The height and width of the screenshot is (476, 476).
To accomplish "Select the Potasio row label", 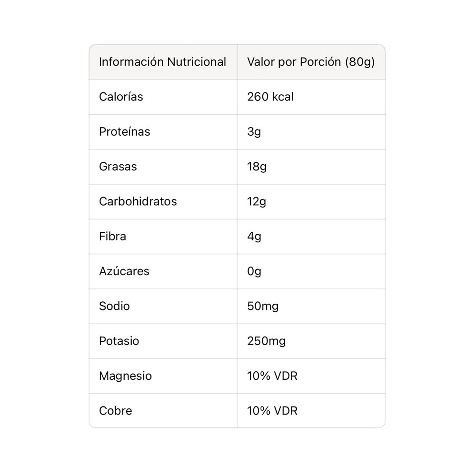I will tap(119, 341).
